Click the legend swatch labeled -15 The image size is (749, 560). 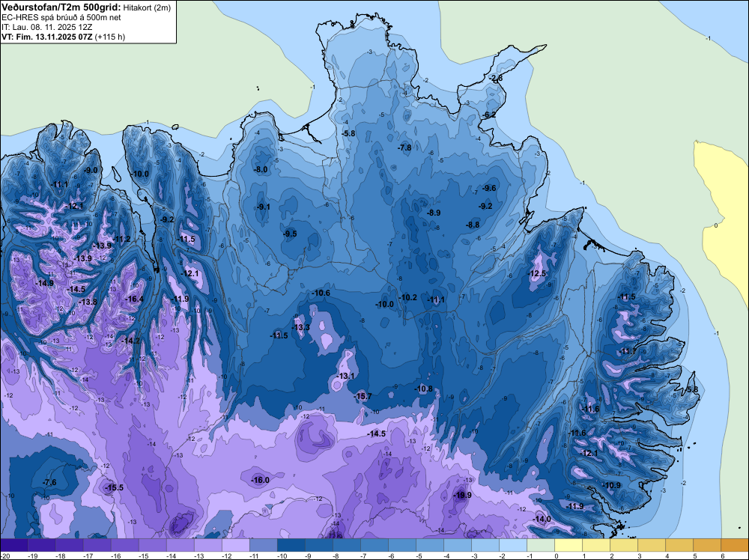pyautogui.click(x=152, y=545)
